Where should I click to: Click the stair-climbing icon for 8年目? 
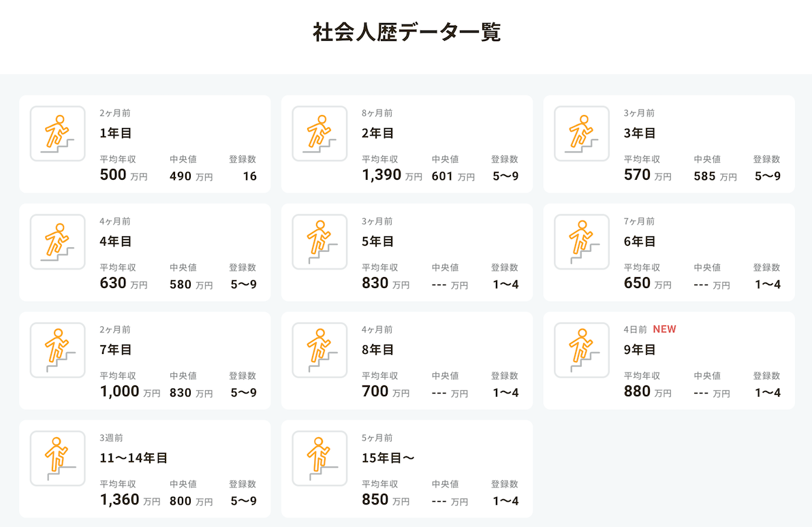point(319,350)
